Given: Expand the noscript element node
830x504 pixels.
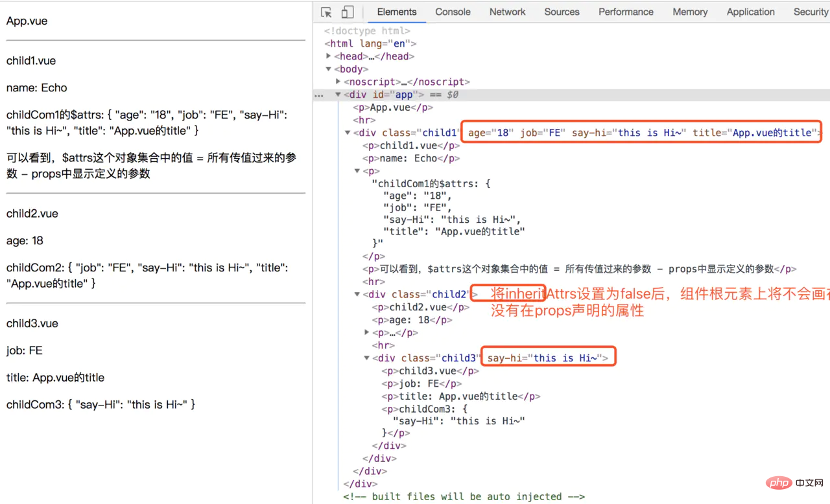Looking at the screenshot, I should [x=338, y=82].
